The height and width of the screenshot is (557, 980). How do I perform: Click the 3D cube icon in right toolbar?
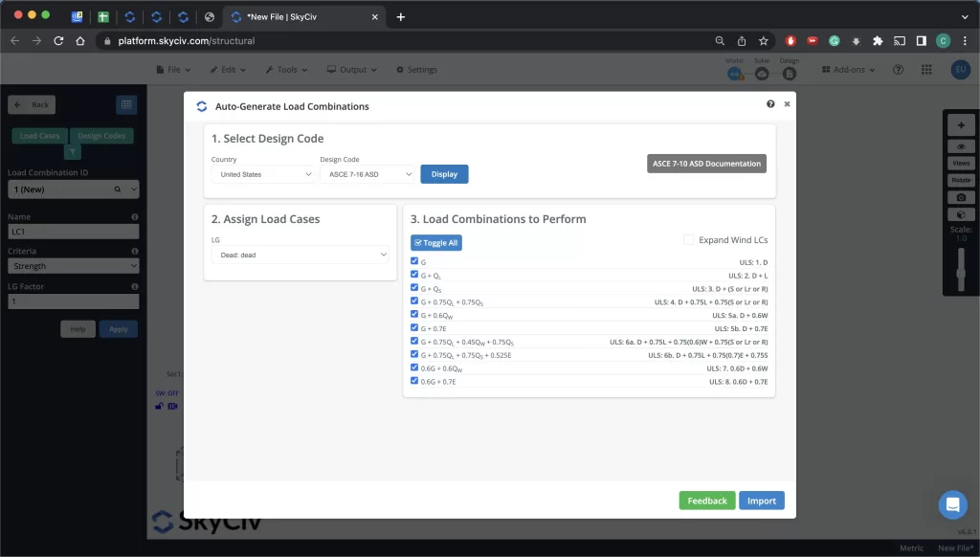coord(961,215)
